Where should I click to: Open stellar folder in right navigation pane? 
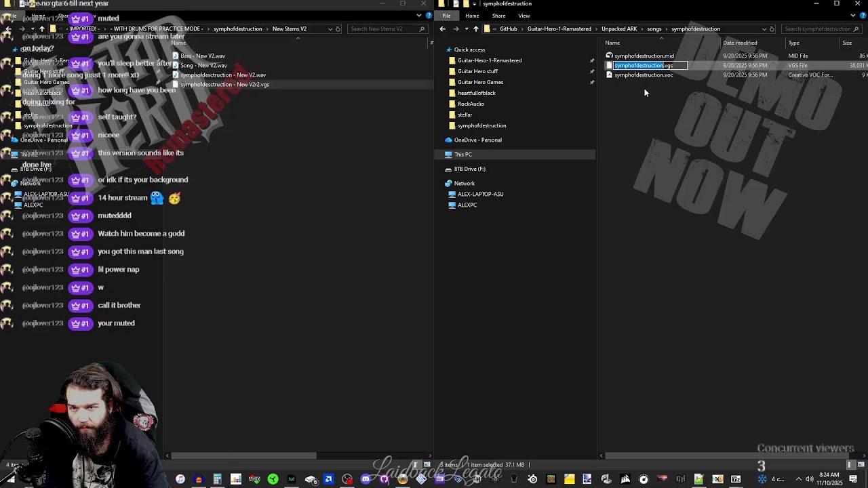[x=465, y=115]
